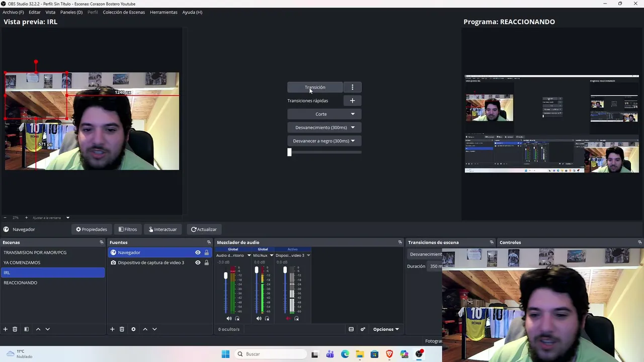Screen dimensions: 644x362
Task: Open preview scaling dropdown Ajustar a la ventana
Action: (67, 218)
